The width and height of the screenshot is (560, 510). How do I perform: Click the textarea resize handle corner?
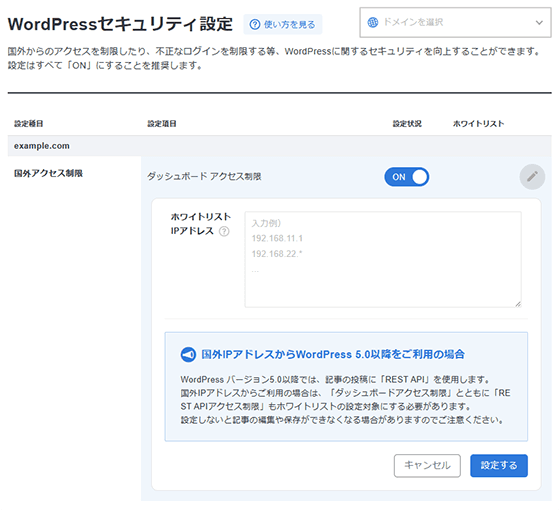[518, 304]
